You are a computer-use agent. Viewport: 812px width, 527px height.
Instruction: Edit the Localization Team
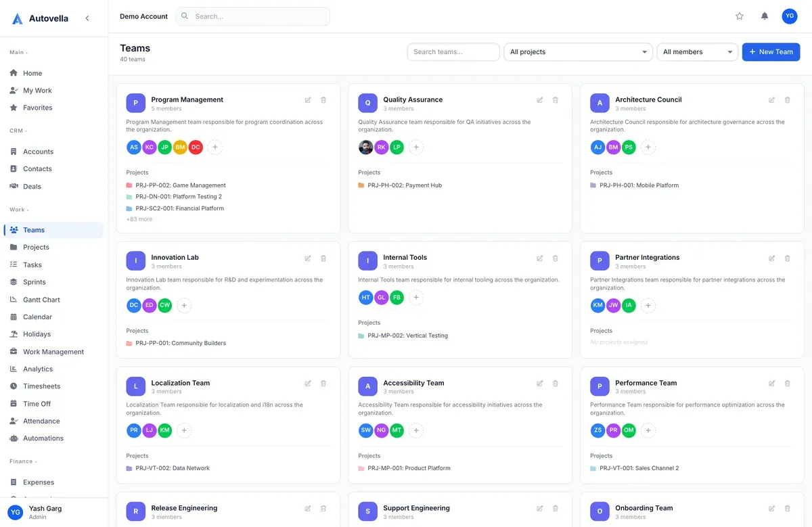(308, 384)
